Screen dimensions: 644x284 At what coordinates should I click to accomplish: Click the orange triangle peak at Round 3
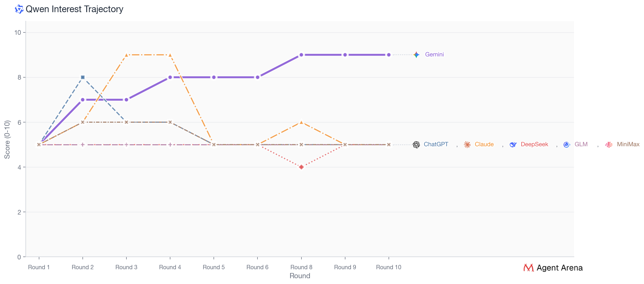coord(126,55)
